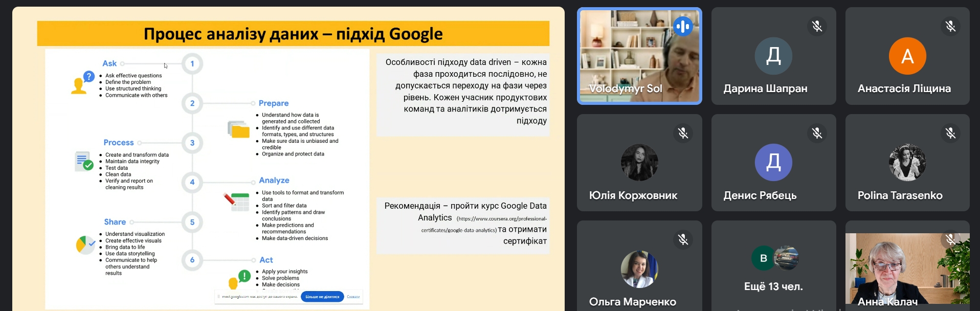The width and height of the screenshot is (980, 311).
Task: Click the drag handle on the screen-sharing bar
Action: coord(218,297)
